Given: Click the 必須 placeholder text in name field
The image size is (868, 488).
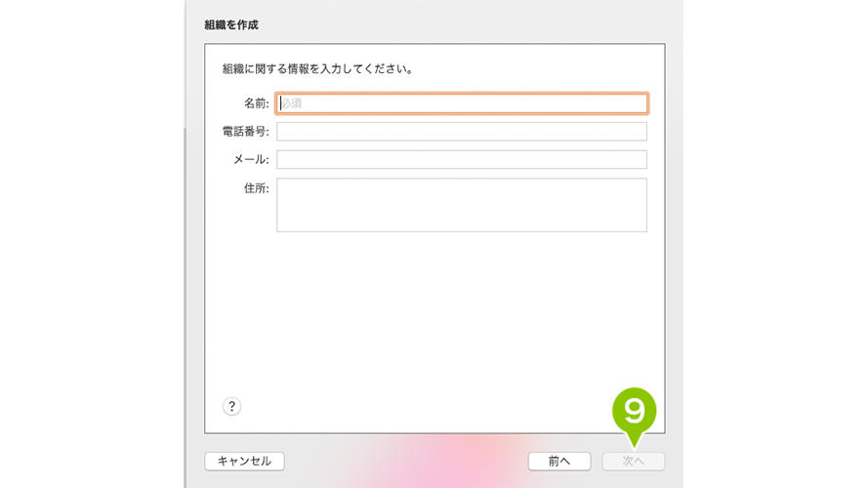Looking at the screenshot, I should point(292,103).
